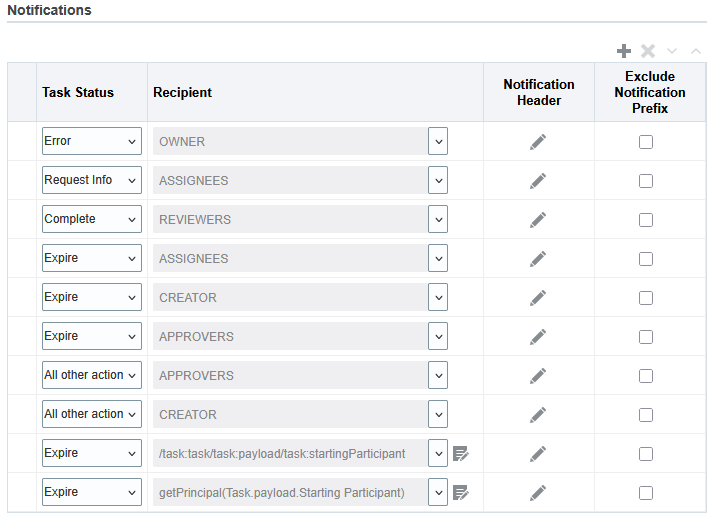The height and width of the screenshot is (531, 716).
Task: Expand recipient arrow in All other action CREATOR
Action: point(438,414)
